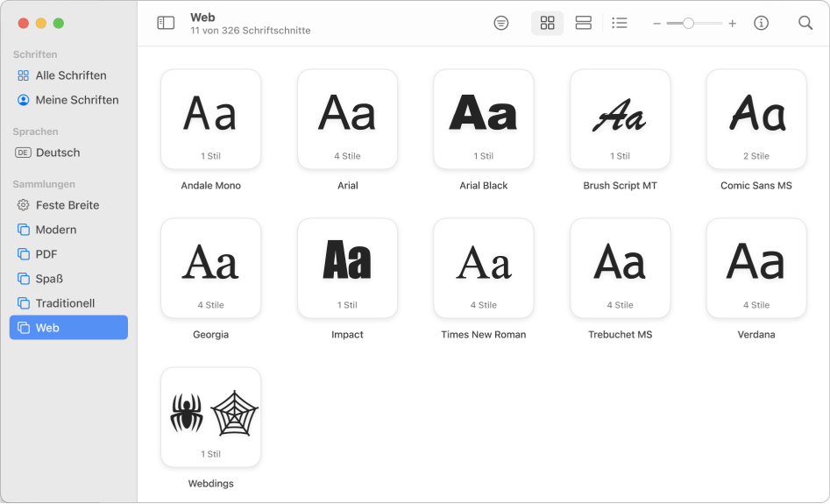Image resolution: width=830 pixels, height=504 pixels.
Task: Select the Verdana font preview
Action: click(756, 268)
